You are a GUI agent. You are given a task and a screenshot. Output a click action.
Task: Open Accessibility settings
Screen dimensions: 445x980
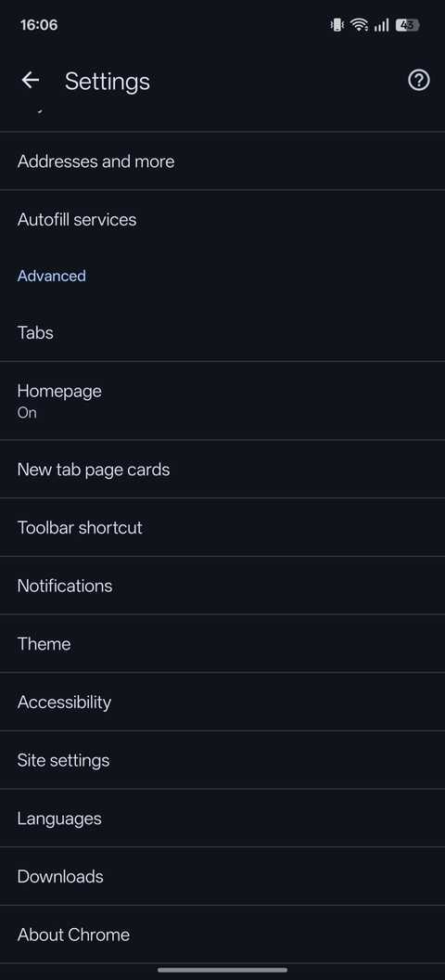point(222,702)
